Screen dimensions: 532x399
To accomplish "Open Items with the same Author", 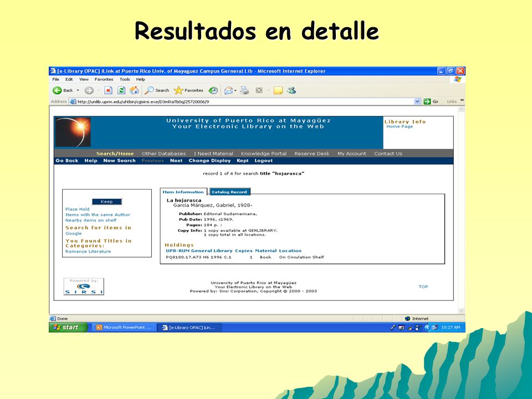I will pos(98,214).
